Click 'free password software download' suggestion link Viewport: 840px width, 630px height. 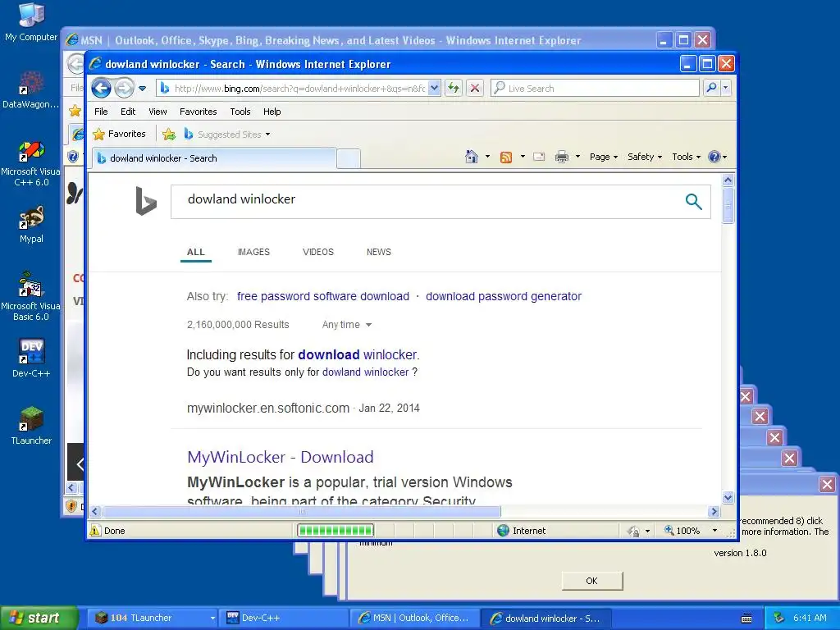[x=323, y=296]
